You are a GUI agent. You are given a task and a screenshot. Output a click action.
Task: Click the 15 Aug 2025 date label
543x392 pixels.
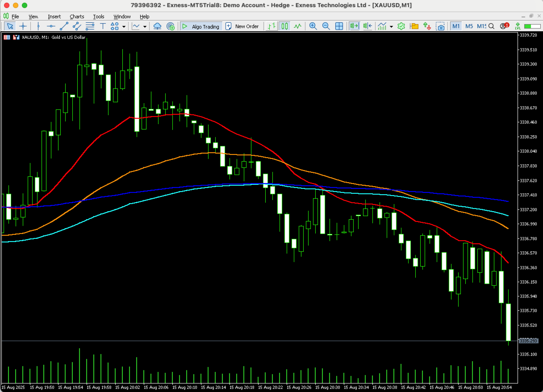pos(13,387)
